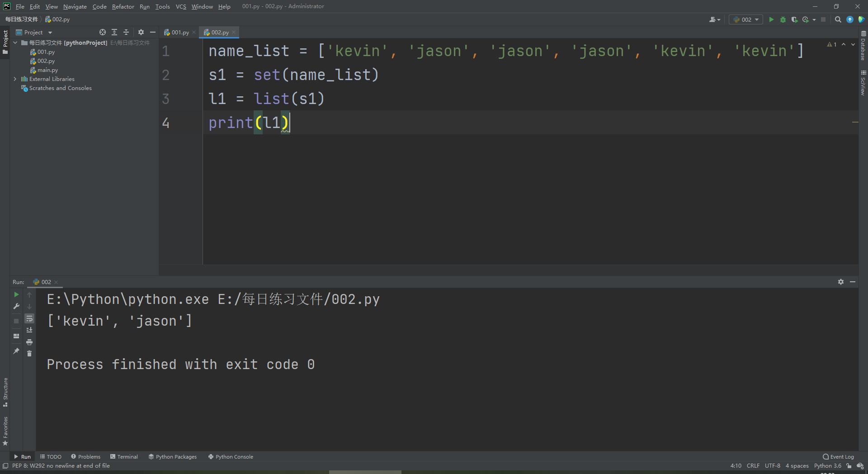868x474 pixels.
Task: Run 002 with coverage
Action: [x=794, y=19]
